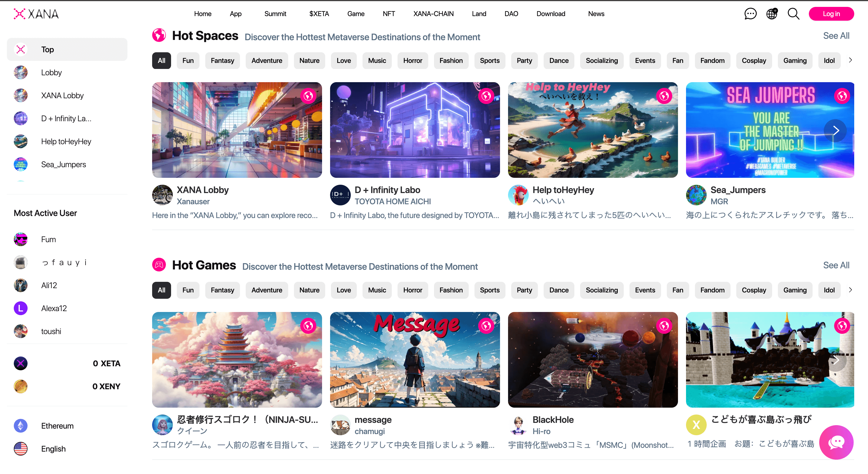This screenshot has height=474, width=868.
Task: Click the globe language icon in header
Action: click(772, 14)
